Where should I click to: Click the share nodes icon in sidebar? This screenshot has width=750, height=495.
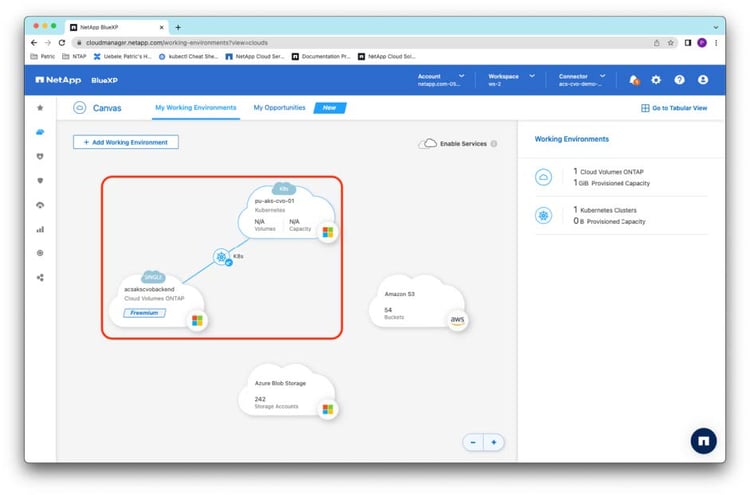tap(40, 277)
